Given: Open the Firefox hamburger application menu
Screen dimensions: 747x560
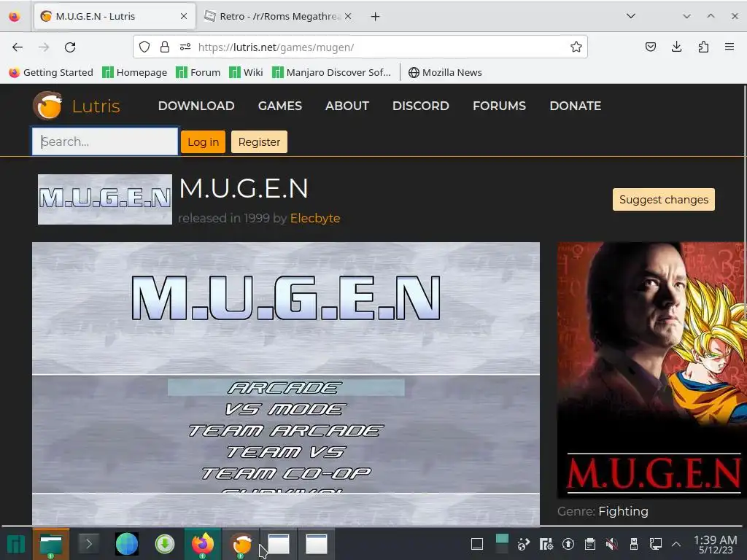Looking at the screenshot, I should [729, 47].
